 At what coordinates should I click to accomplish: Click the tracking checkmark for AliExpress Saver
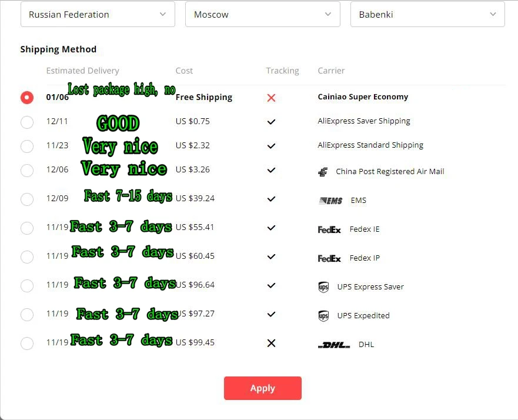click(x=271, y=122)
